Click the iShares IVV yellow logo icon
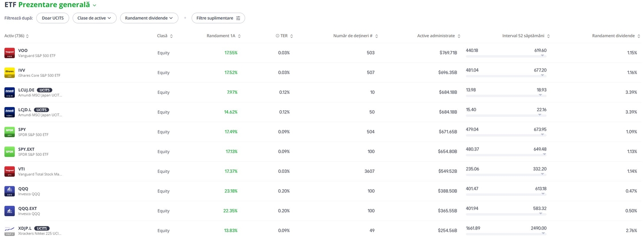Viewport: 644px width, 238px height. [x=9, y=73]
